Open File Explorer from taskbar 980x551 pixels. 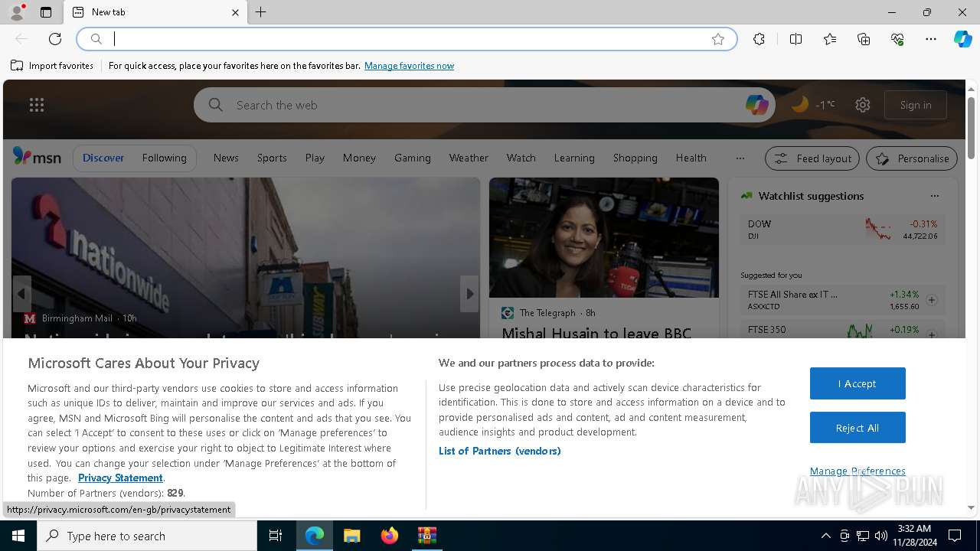coord(351,536)
